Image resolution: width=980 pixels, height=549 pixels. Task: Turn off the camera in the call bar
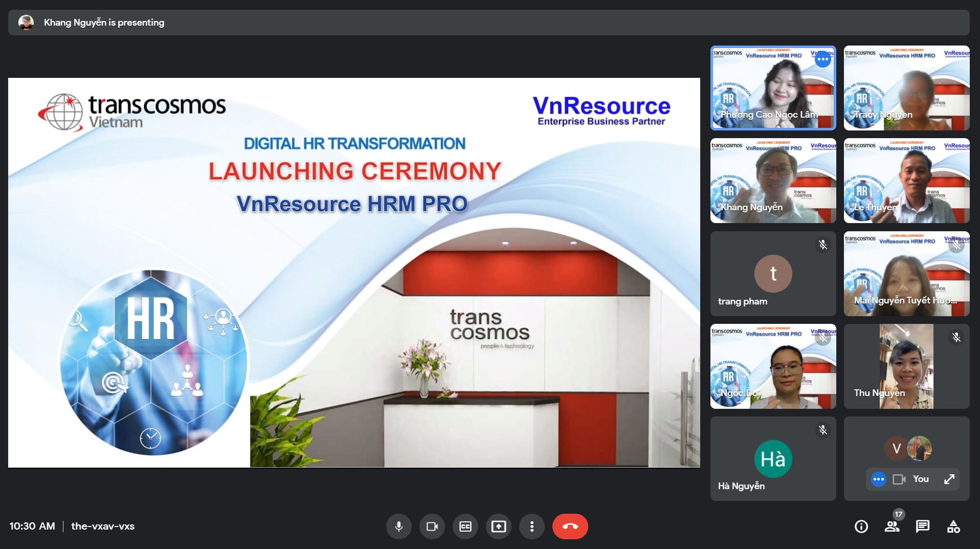(x=432, y=526)
